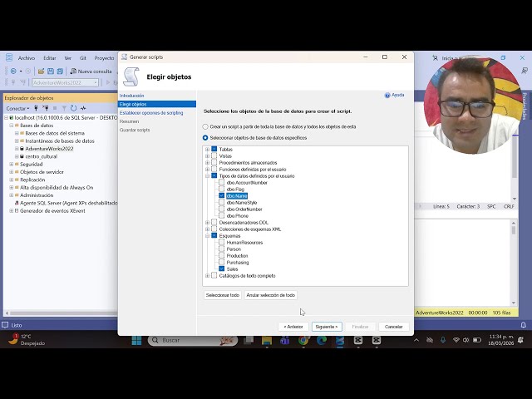Image resolution: width=532 pixels, height=399 pixels.
Task: Launch Google Chrome from the taskbar
Action: pos(303,340)
